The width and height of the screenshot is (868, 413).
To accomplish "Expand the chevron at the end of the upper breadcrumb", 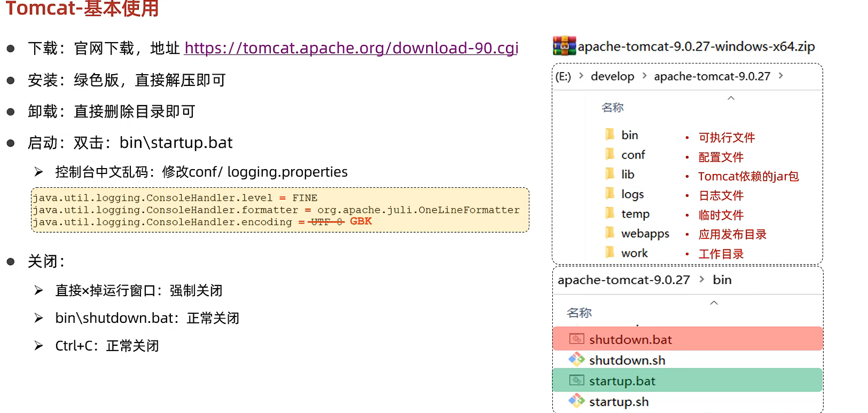I will 781,76.
